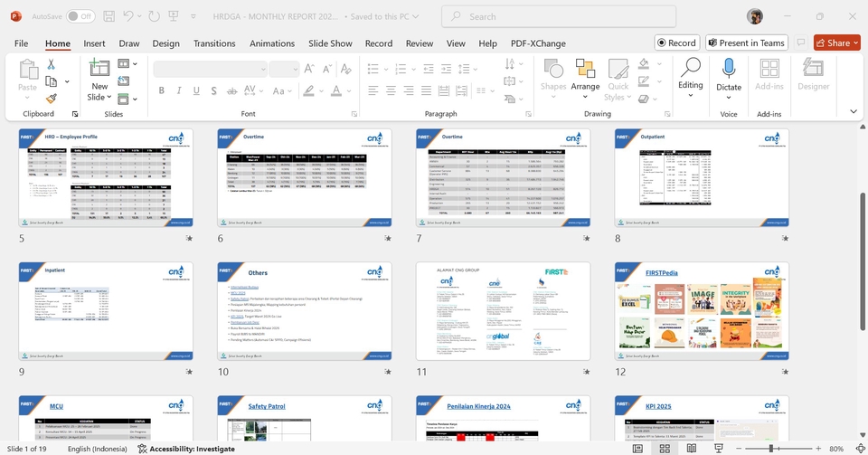868x455 pixels.
Task: Click the Save icon in title bar
Action: [109, 16]
